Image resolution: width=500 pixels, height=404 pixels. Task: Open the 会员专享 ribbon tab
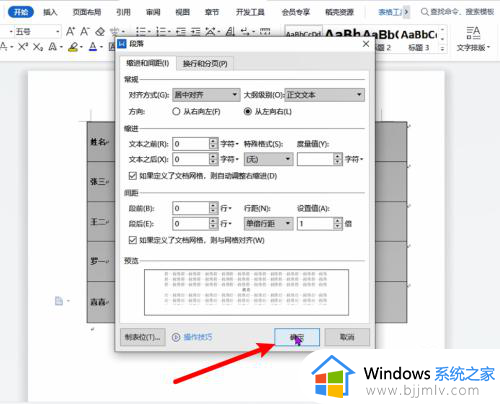296,12
